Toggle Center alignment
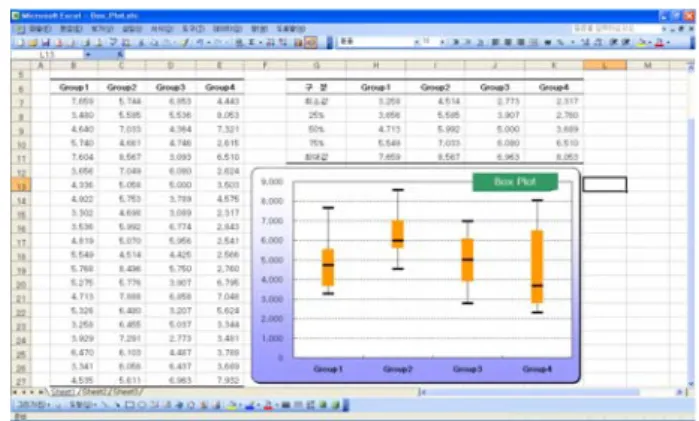 pos(508,42)
